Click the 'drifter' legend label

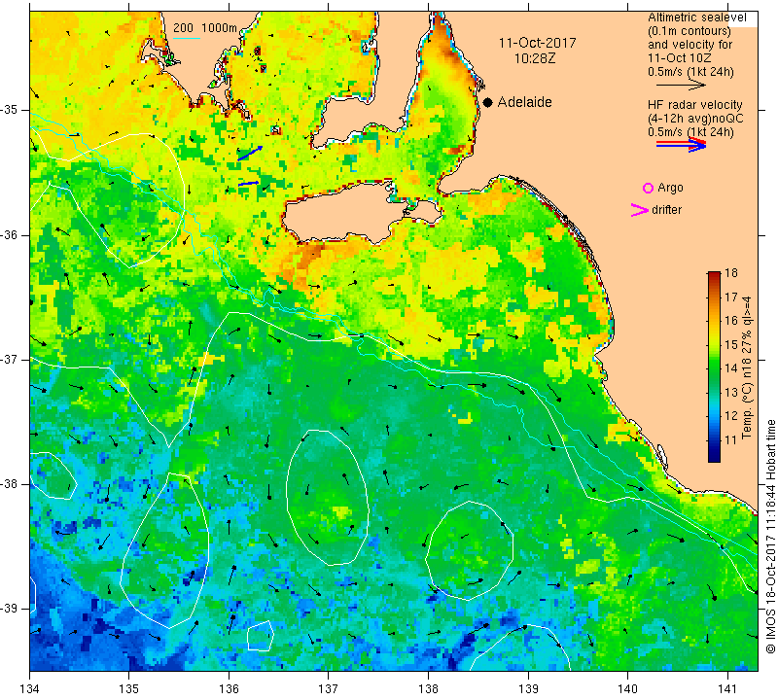666,210
